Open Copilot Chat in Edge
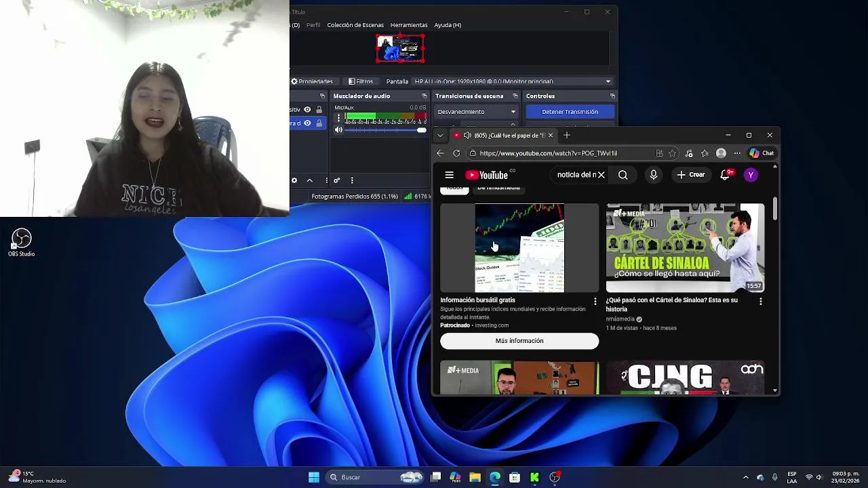Viewport: 868px width, 488px height. pyautogui.click(x=762, y=153)
